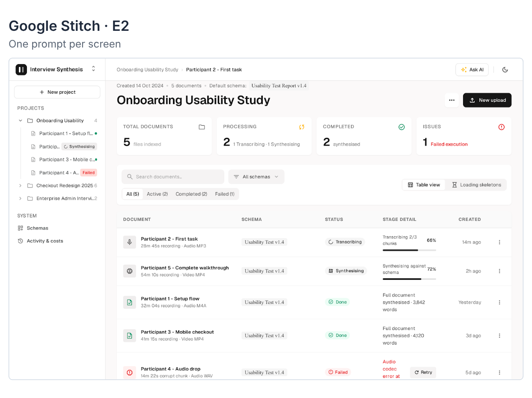Viewport: 532px width, 398px height.
Task: Click microphone icon for Participant 2 row
Action: tap(130, 242)
